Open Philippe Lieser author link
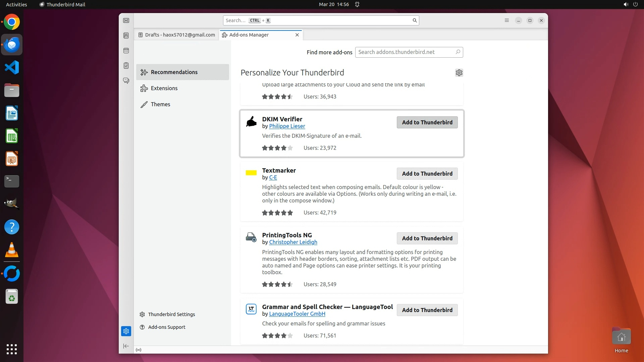644x362 pixels. pos(287,126)
